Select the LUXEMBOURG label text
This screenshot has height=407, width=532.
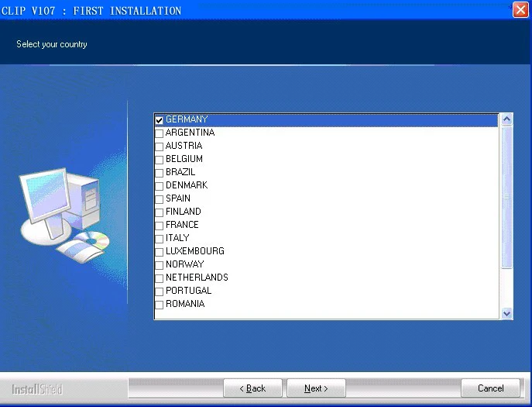coord(195,251)
